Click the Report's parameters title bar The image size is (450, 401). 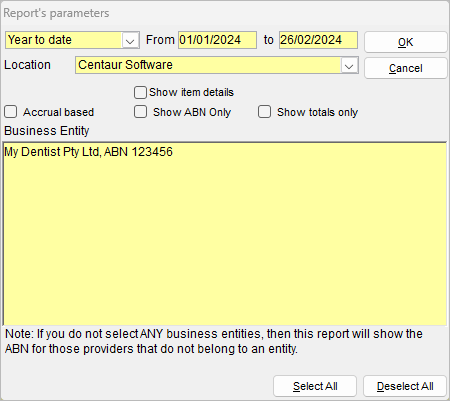225,13
